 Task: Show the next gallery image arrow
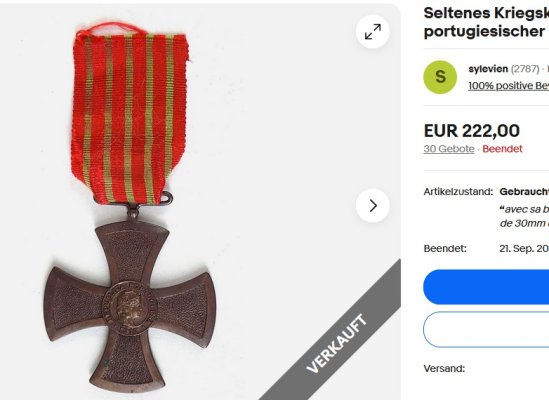tap(373, 206)
